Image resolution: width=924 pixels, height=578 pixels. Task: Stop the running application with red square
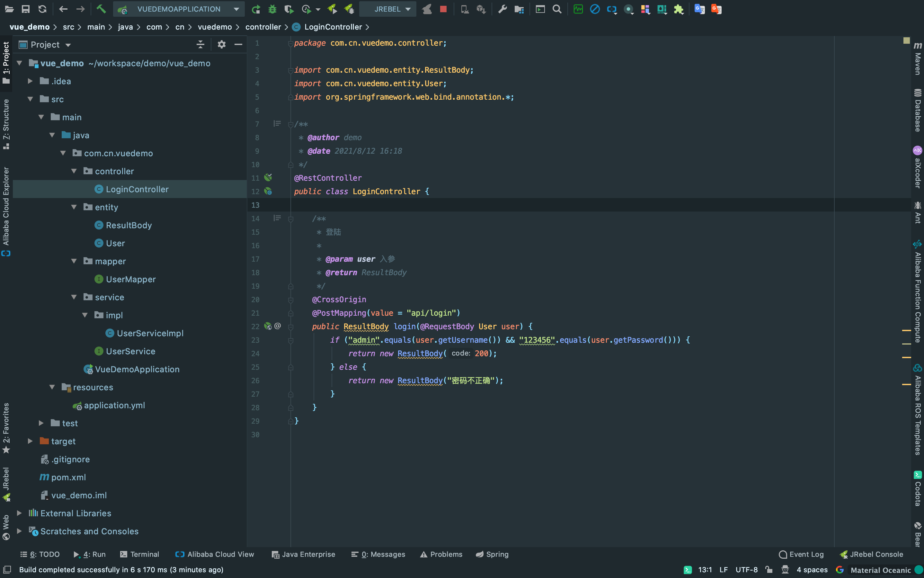tap(443, 9)
